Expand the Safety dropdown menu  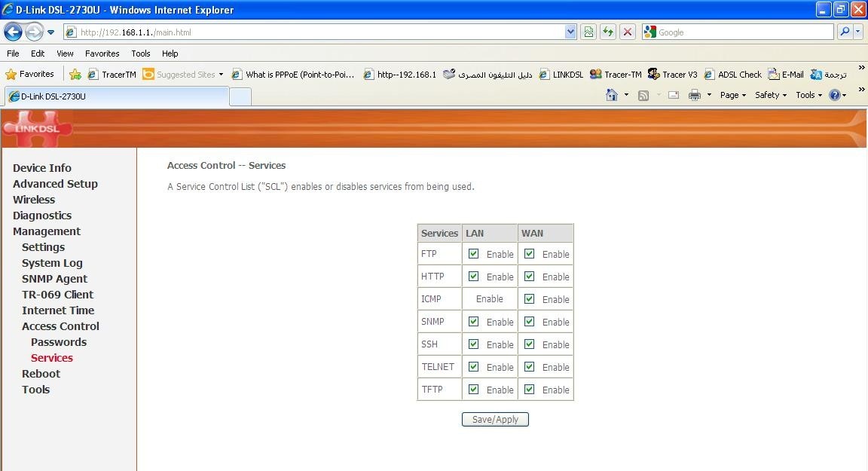[770, 95]
